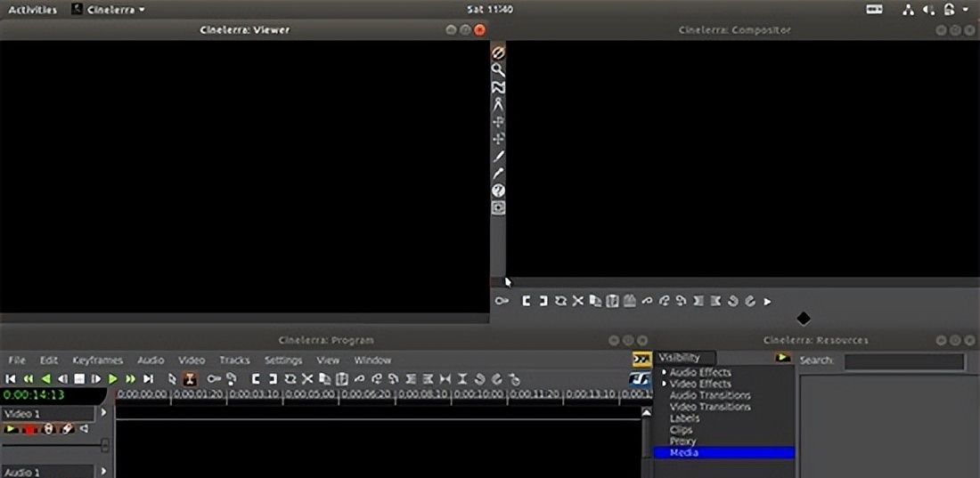Play forward with green arrow in Program
The height and width of the screenshot is (478, 980).
point(113,378)
